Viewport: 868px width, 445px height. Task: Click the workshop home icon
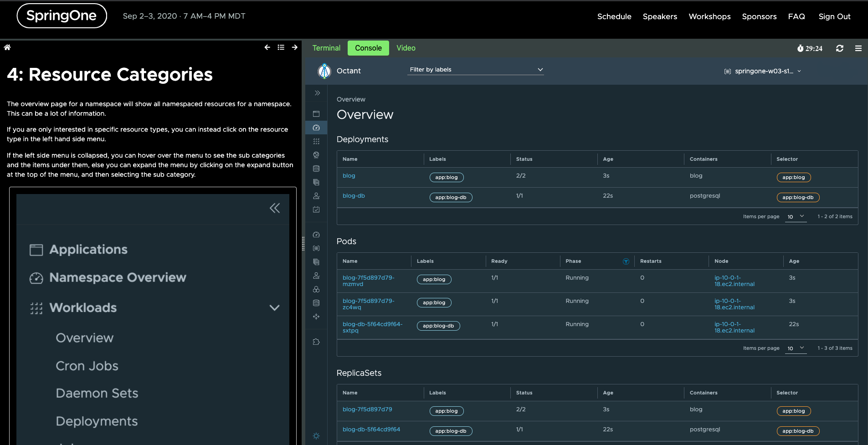click(x=7, y=47)
